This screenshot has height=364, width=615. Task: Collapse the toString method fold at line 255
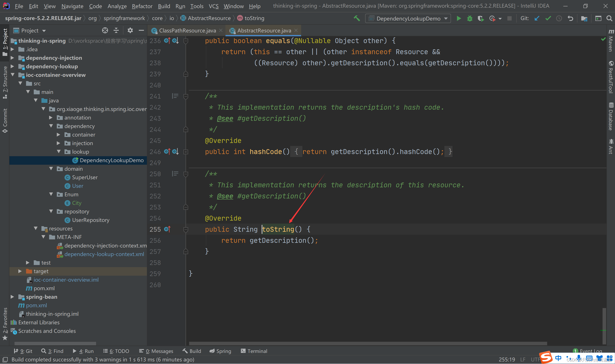point(186,229)
